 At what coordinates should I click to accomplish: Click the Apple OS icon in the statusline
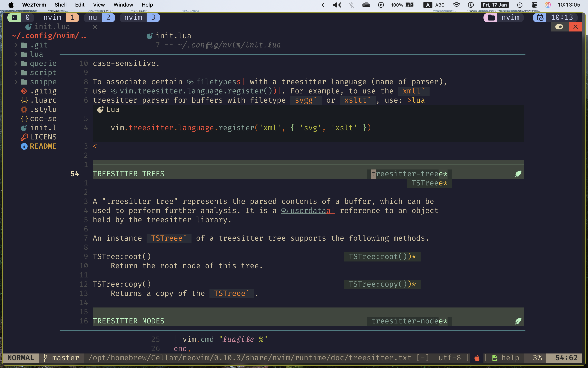point(477,358)
